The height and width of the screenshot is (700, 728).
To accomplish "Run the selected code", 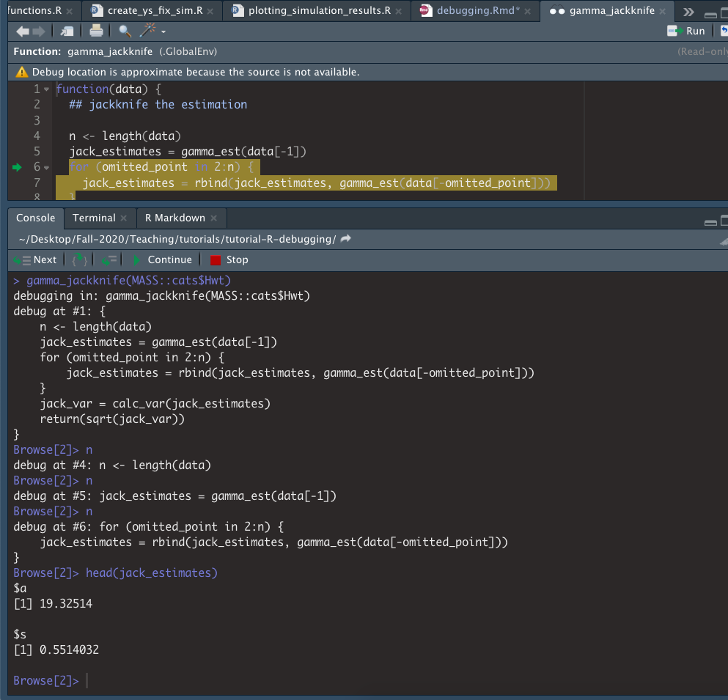I will [685, 31].
